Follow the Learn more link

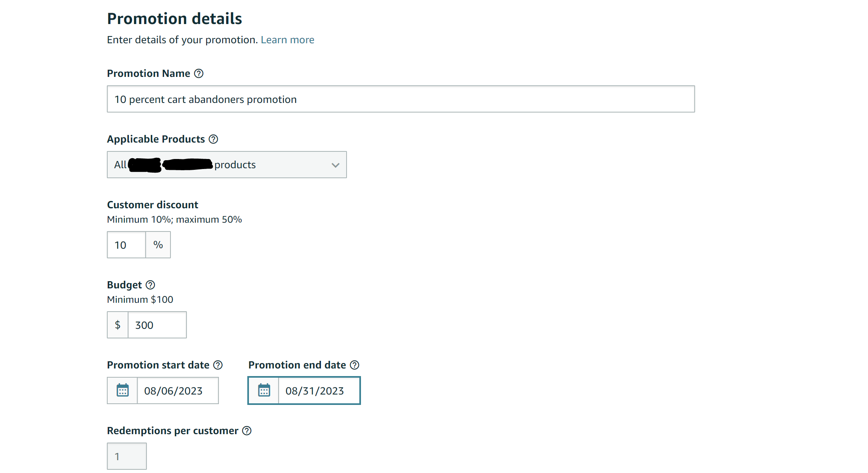click(287, 40)
